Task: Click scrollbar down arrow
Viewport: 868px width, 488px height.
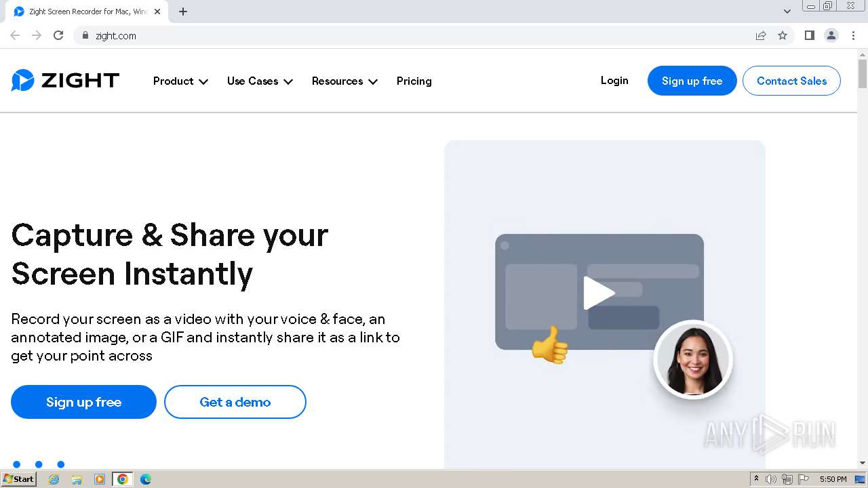Action: pyautogui.click(x=863, y=463)
